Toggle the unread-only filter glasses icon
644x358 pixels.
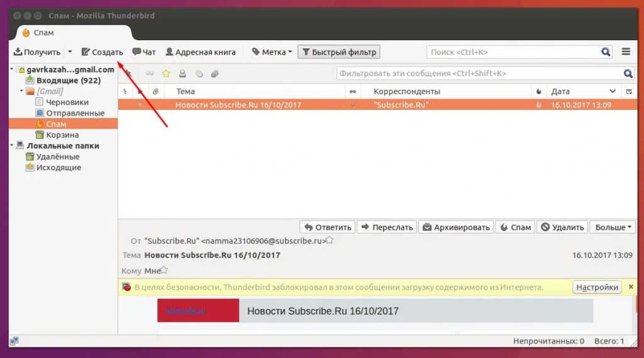[150, 73]
